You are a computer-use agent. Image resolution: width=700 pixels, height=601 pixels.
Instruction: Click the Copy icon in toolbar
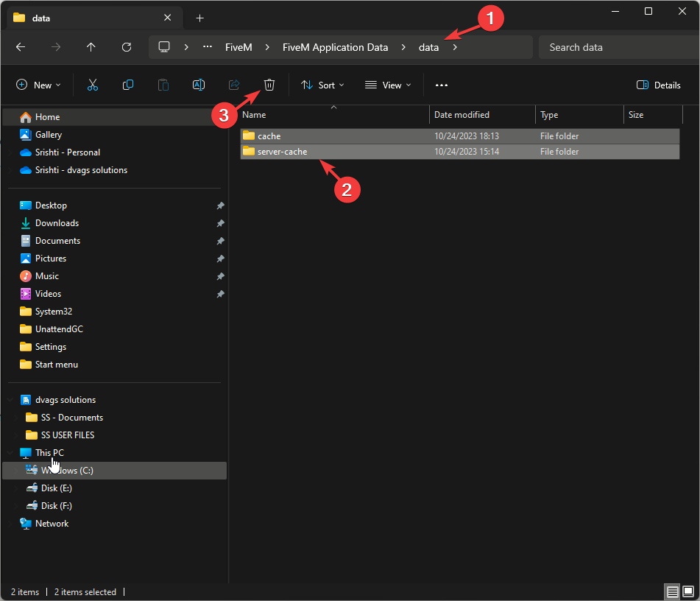127,85
